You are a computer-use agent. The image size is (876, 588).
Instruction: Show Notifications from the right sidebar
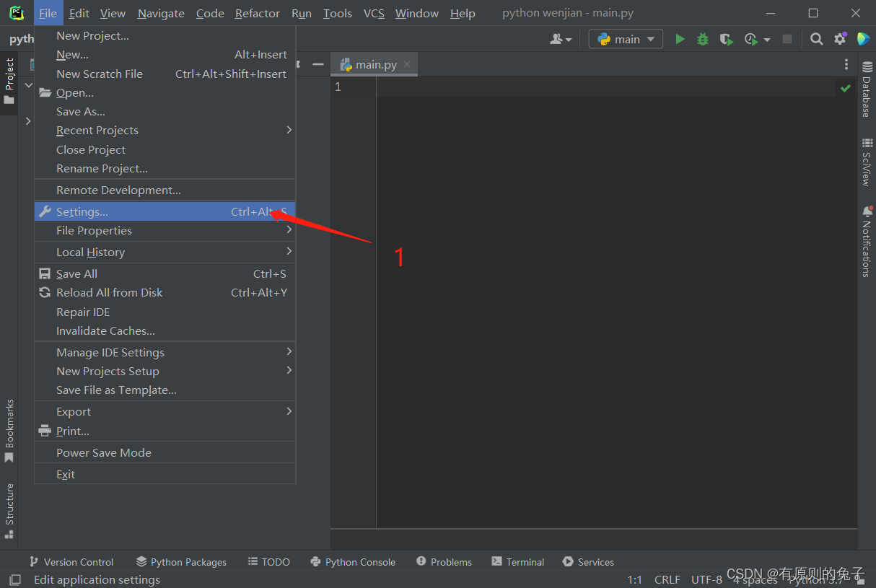(867, 242)
